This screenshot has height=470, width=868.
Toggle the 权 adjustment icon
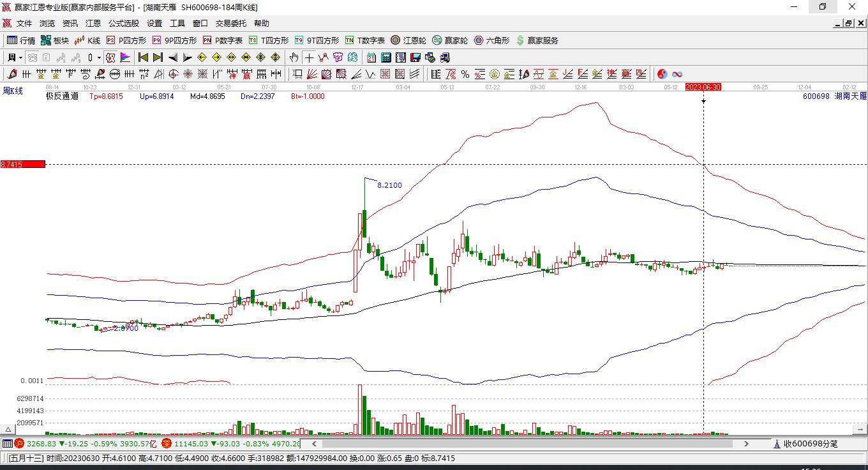tap(110, 57)
